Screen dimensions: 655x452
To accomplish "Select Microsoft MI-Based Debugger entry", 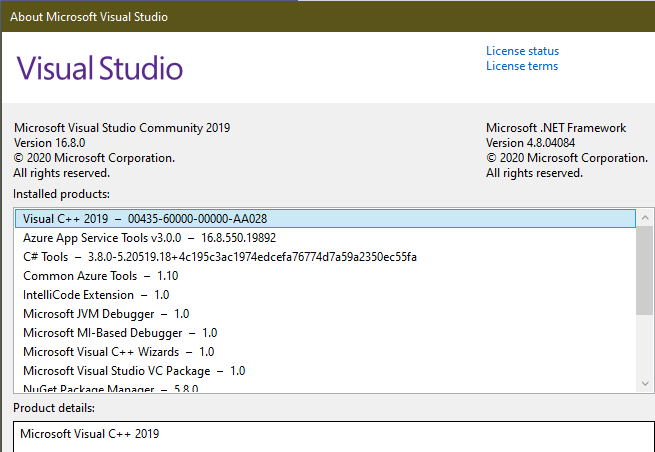I will click(120, 333).
